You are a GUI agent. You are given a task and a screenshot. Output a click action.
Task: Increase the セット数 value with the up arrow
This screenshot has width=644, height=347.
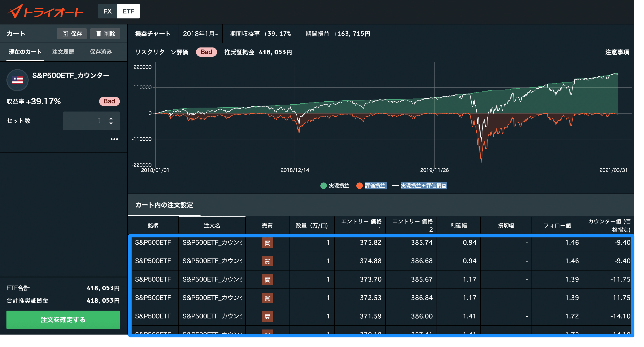(111, 118)
